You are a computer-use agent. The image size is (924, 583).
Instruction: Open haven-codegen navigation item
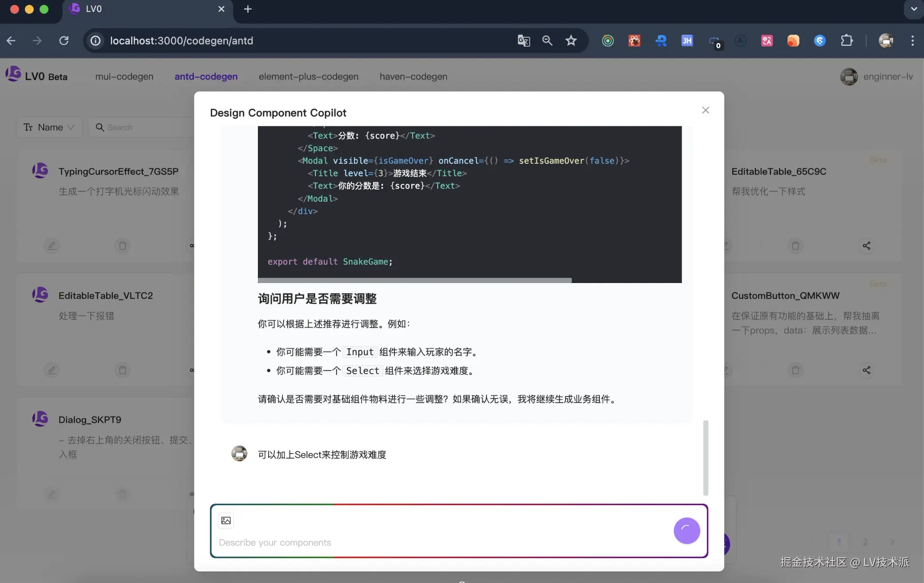pyautogui.click(x=413, y=77)
